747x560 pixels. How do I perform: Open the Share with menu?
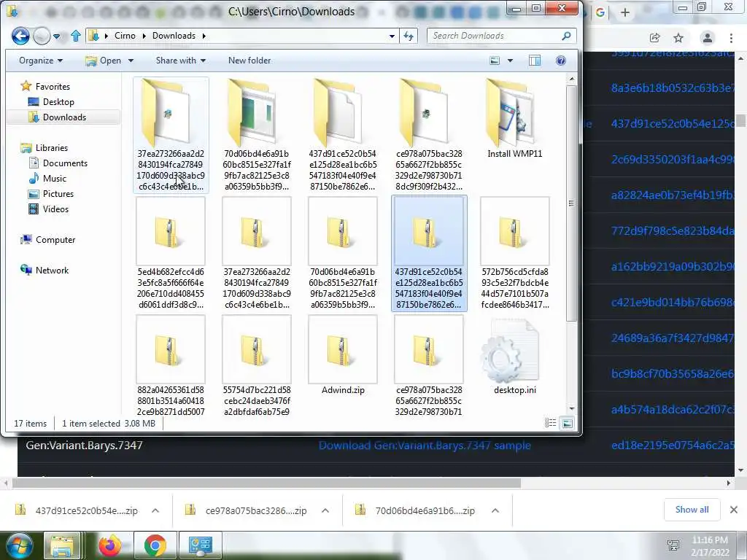[181, 61]
